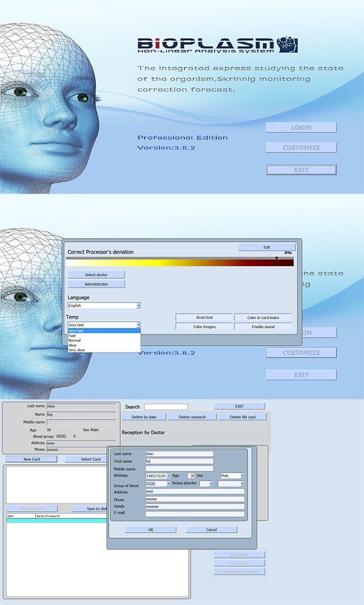Click the Search field on the card screen

166,407
